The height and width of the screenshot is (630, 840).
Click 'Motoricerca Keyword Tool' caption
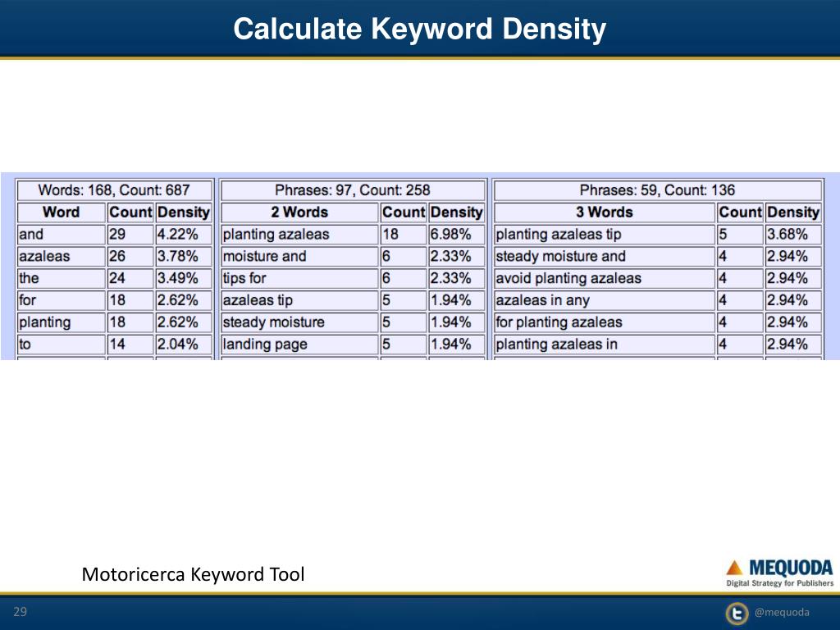pos(193,574)
